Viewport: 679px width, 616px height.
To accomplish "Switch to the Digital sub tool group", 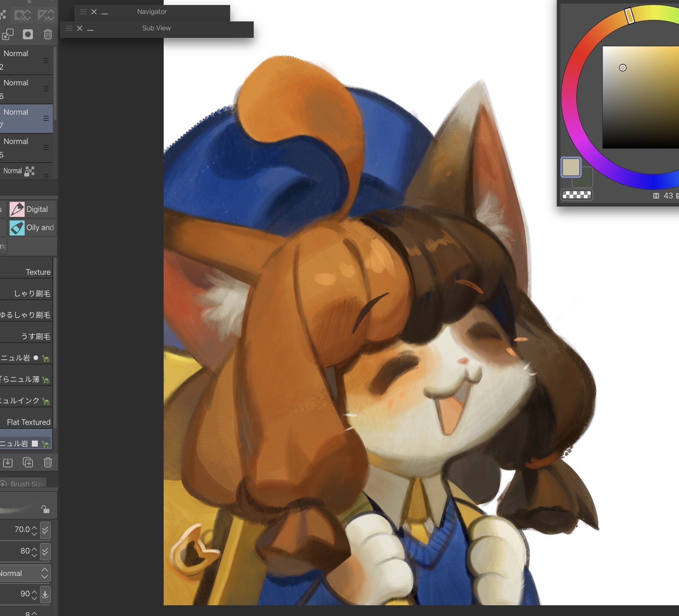I will click(x=32, y=209).
